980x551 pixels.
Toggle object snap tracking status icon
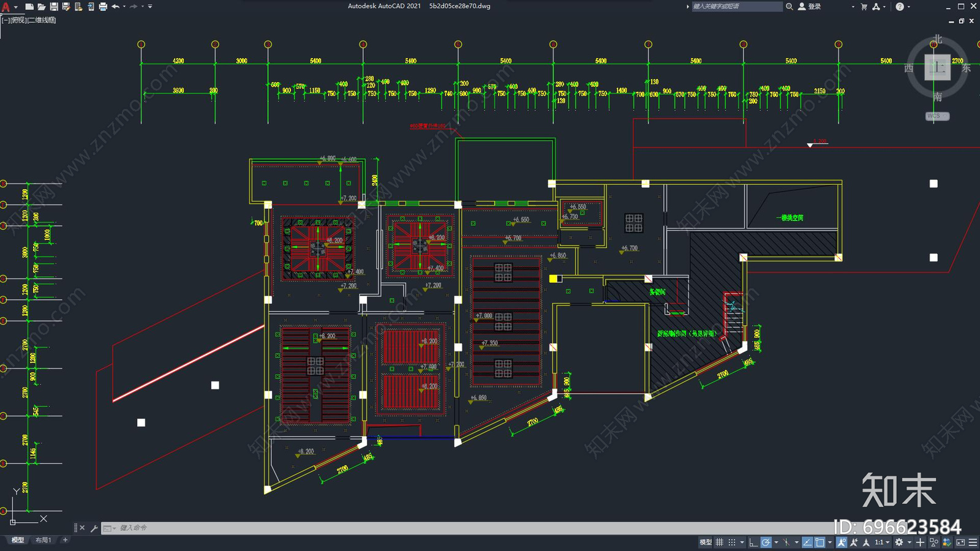(x=807, y=542)
